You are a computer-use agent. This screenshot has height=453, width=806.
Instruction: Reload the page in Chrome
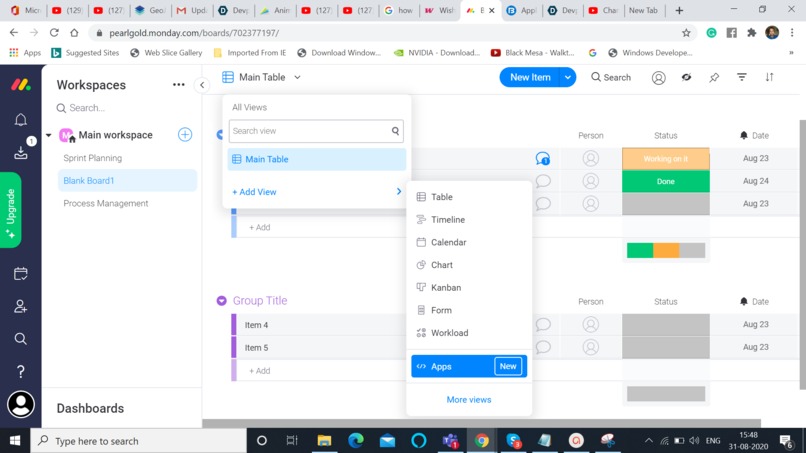(x=54, y=32)
